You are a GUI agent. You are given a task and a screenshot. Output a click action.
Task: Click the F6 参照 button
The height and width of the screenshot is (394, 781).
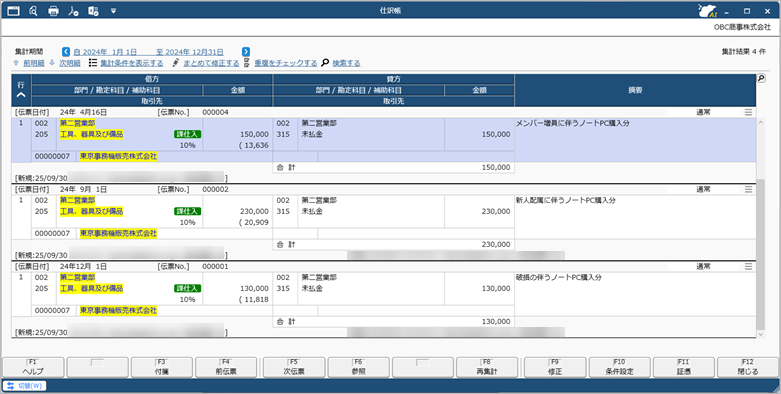pyautogui.click(x=359, y=367)
